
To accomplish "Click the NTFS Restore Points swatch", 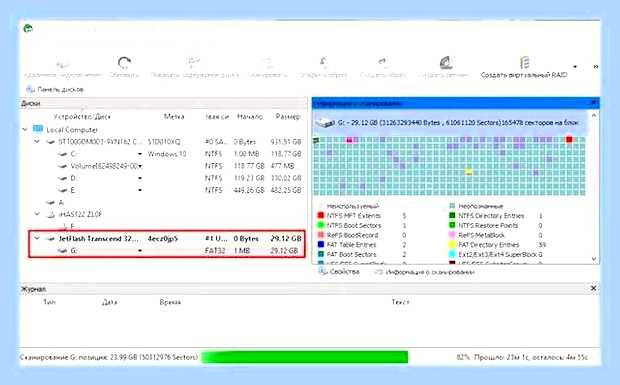I will (x=452, y=225).
